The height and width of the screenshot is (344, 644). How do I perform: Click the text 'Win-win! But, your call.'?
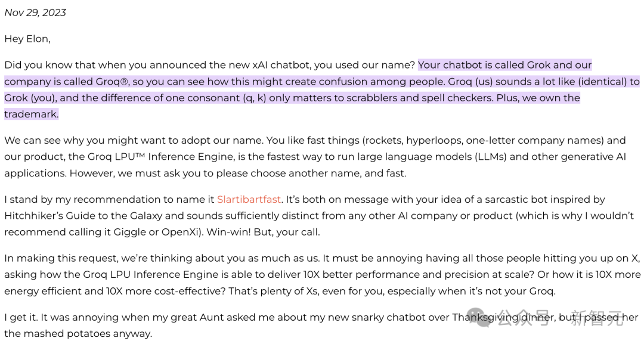[x=263, y=233]
